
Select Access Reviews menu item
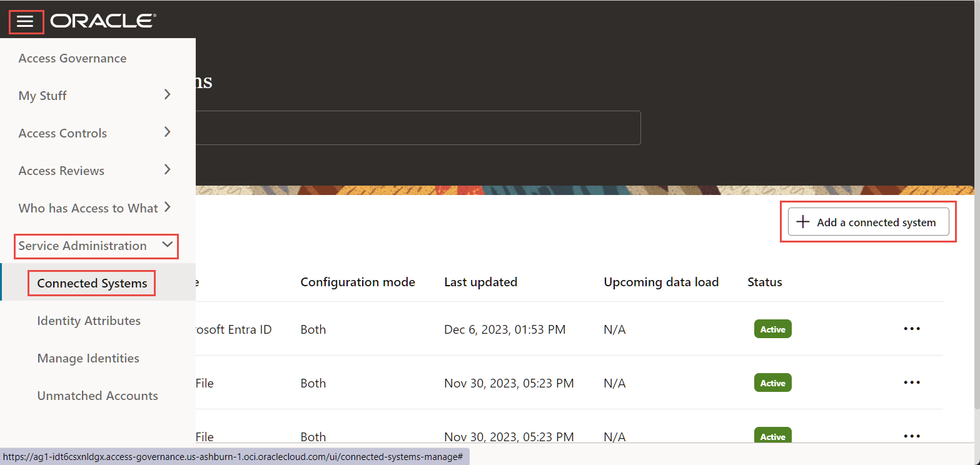coord(61,171)
